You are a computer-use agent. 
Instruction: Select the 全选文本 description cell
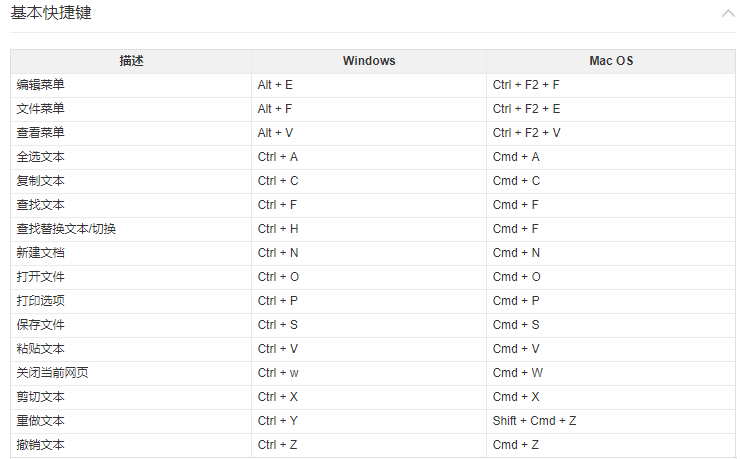[x=41, y=157]
